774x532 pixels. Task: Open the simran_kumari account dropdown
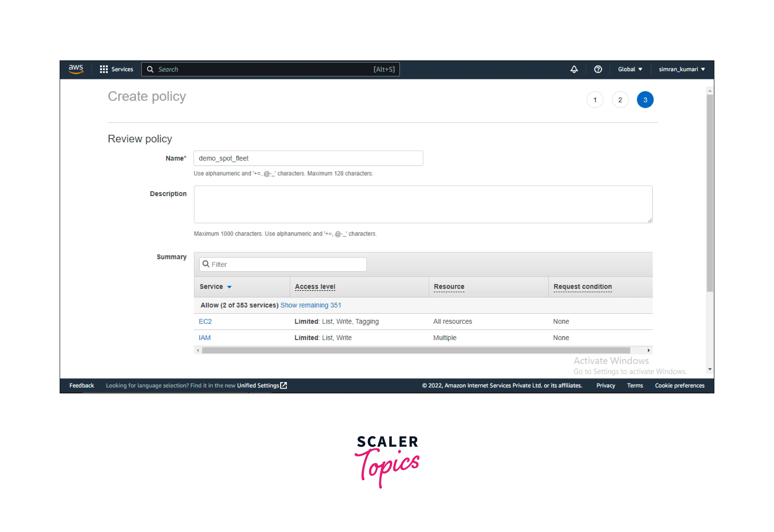pos(681,69)
